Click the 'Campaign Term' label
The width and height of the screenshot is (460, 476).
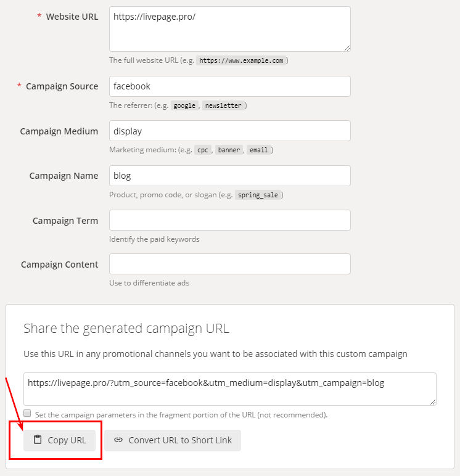(x=65, y=220)
